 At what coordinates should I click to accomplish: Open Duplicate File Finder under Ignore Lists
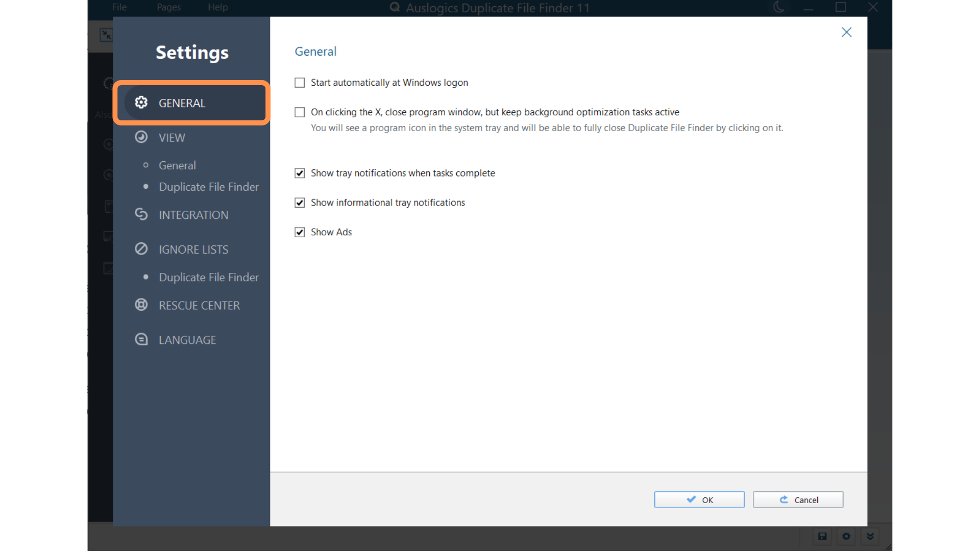208,277
